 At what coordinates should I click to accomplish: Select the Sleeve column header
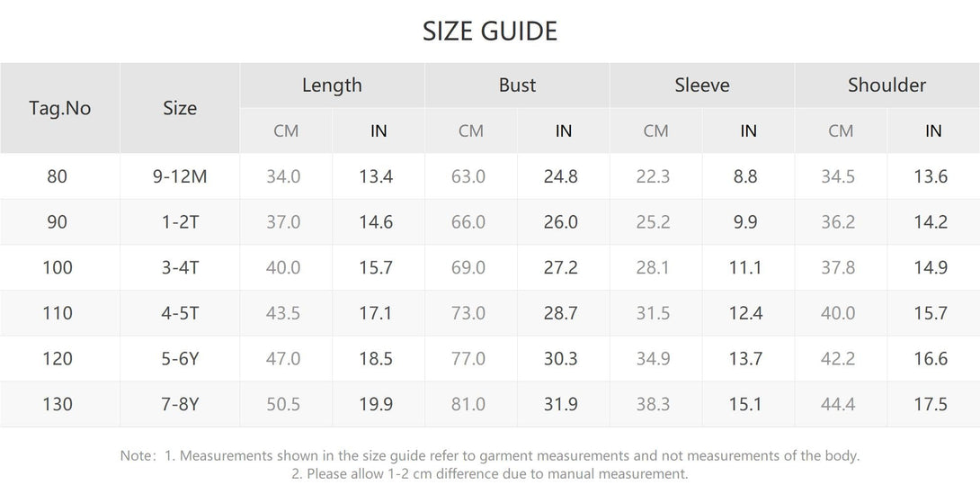(x=702, y=85)
